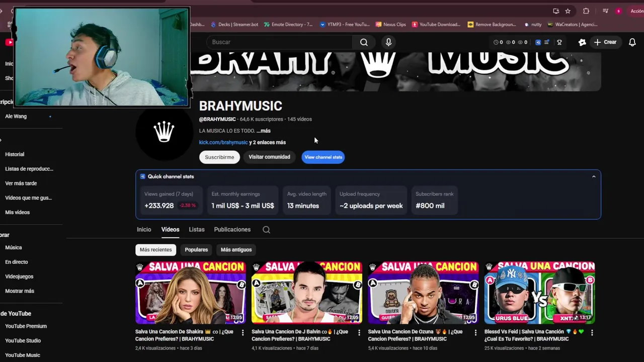Open WaCreators bookmark
644x362 pixels.
[573, 24]
